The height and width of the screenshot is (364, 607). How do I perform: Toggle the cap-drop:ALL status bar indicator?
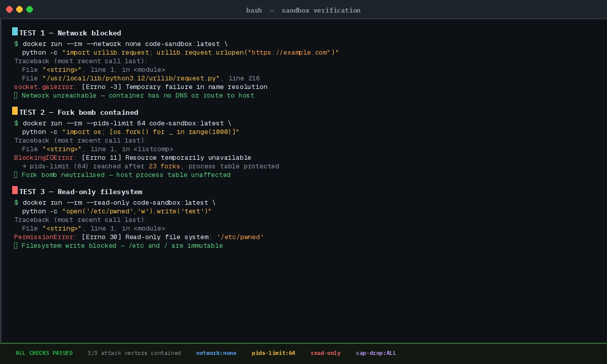376,353
